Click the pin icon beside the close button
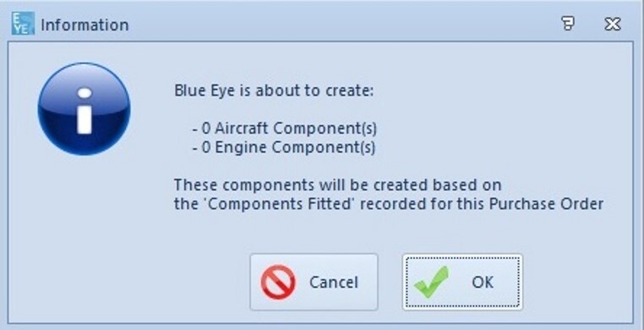 (x=568, y=24)
